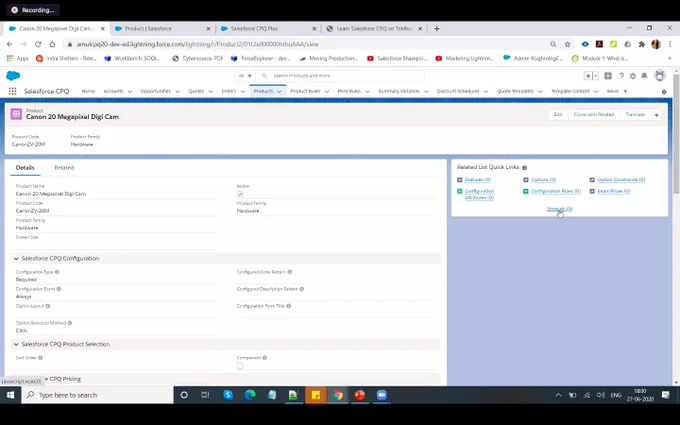
Task: Open the More navigation menu
Action: click(x=617, y=91)
